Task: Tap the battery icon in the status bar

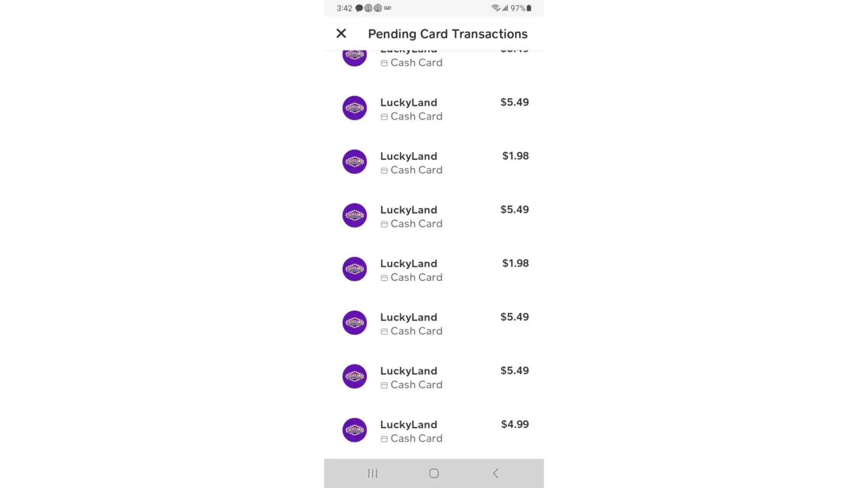Action: click(x=529, y=8)
